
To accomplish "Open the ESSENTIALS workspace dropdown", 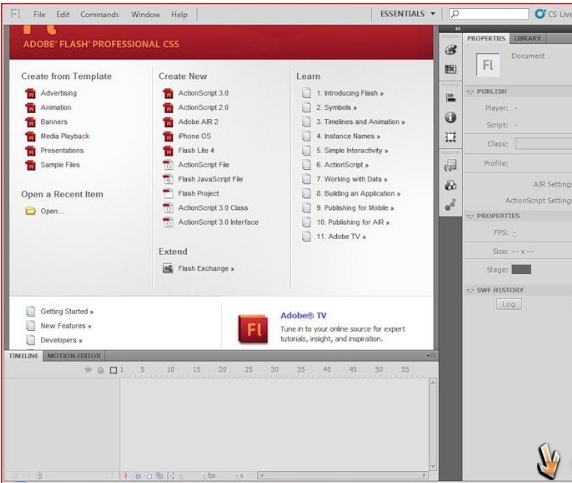I will coord(407,14).
